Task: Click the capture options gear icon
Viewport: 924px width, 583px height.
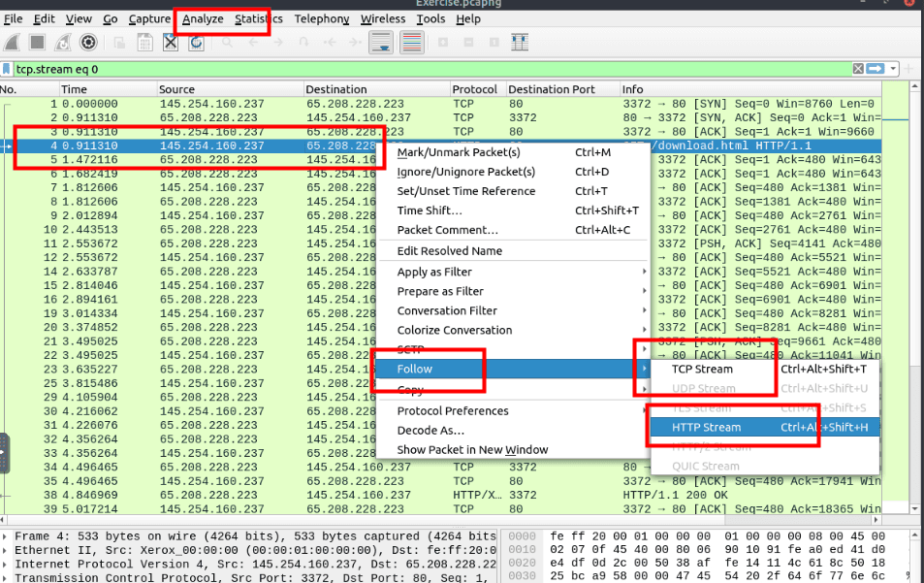Action: [88, 42]
